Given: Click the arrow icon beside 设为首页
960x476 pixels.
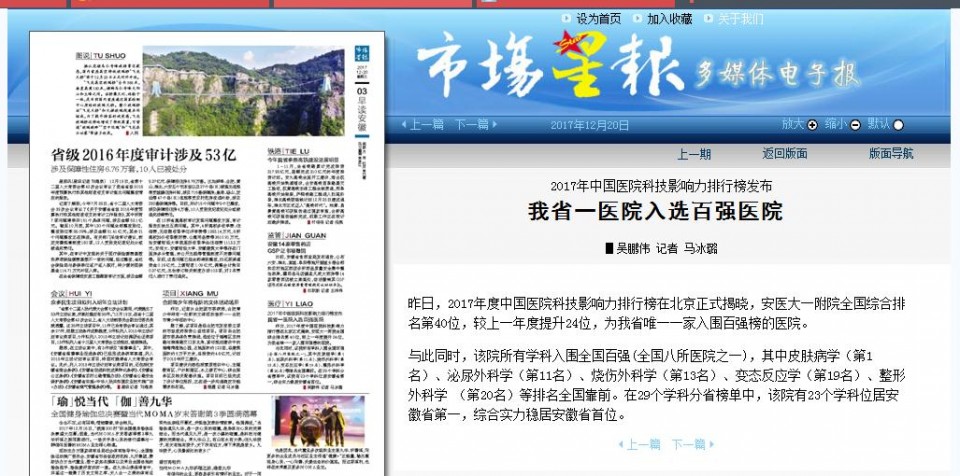Looking at the screenshot, I should tap(565, 19).
